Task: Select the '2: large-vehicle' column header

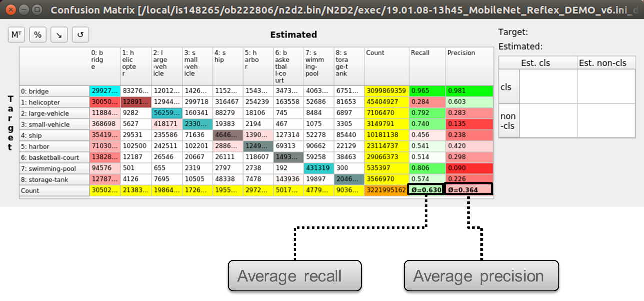Action: click(x=167, y=66)
